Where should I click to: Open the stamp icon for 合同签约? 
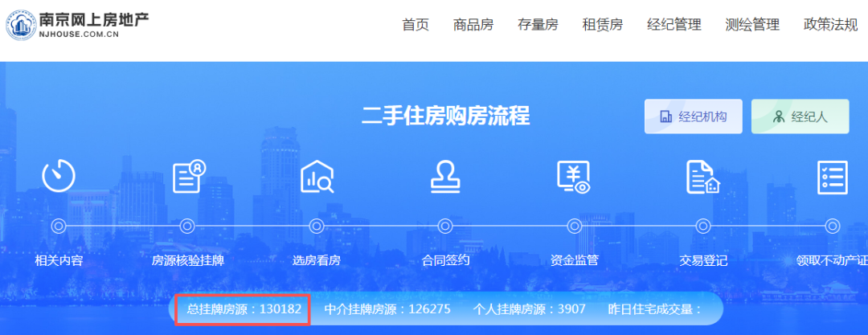point(444,176)
